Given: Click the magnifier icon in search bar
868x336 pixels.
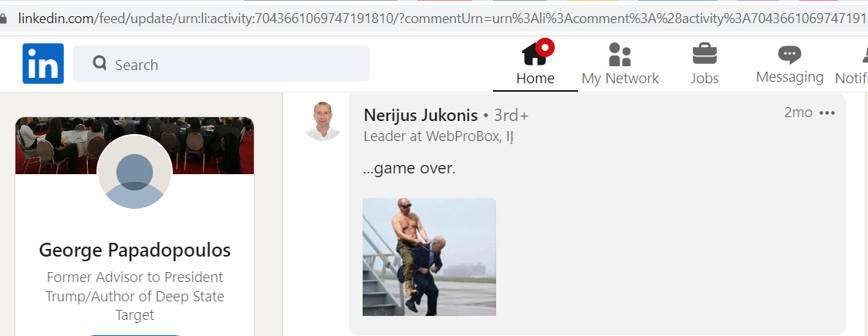Looking at the screenshot, I should [100, 63].
